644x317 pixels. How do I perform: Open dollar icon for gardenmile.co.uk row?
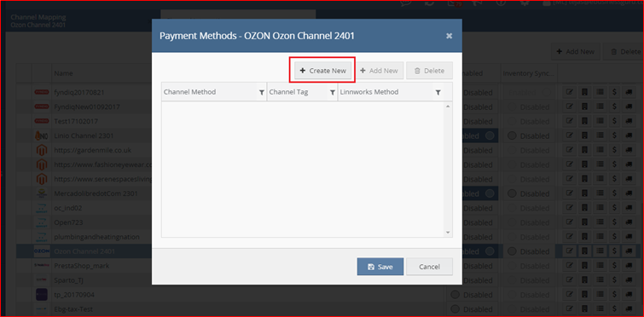tap(614, 150)
